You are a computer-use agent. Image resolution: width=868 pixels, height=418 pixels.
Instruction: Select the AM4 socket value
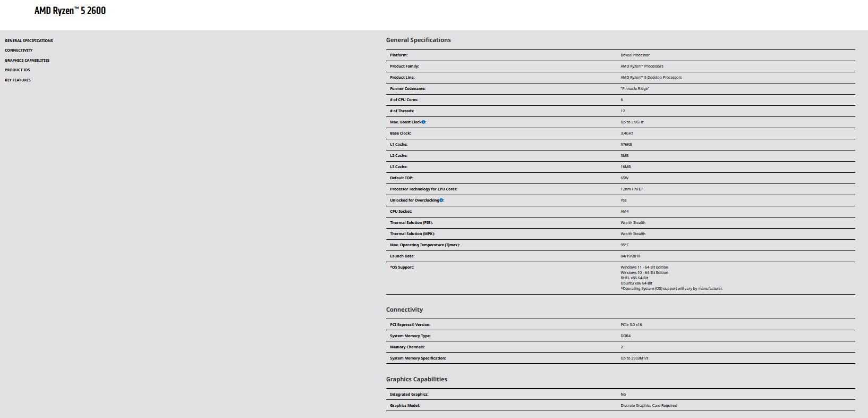click(625, 211)
